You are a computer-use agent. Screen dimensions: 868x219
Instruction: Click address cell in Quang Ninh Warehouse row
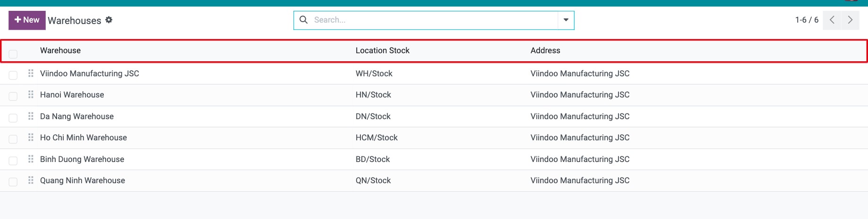pyautogui.click(x=580, y=180)
